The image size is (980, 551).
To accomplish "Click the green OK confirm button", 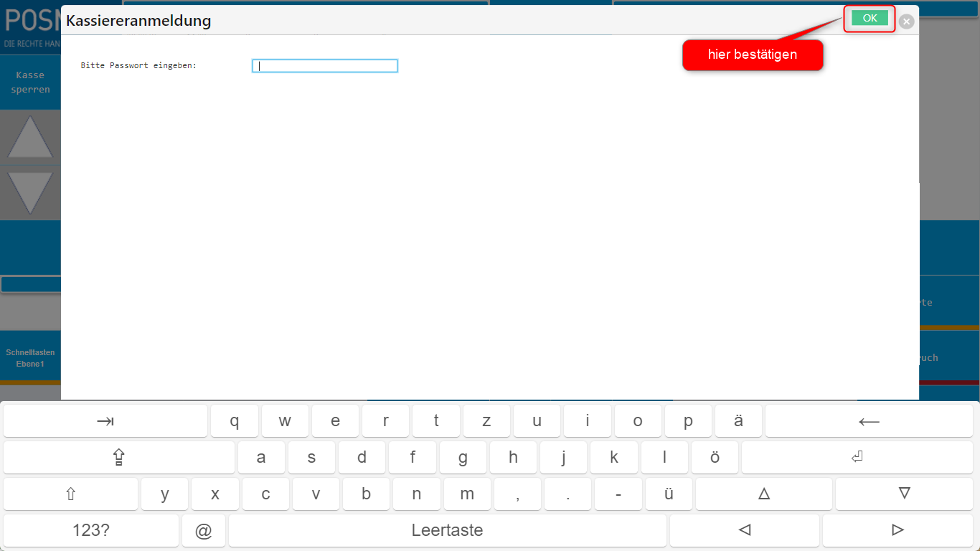I will [870, 19].
